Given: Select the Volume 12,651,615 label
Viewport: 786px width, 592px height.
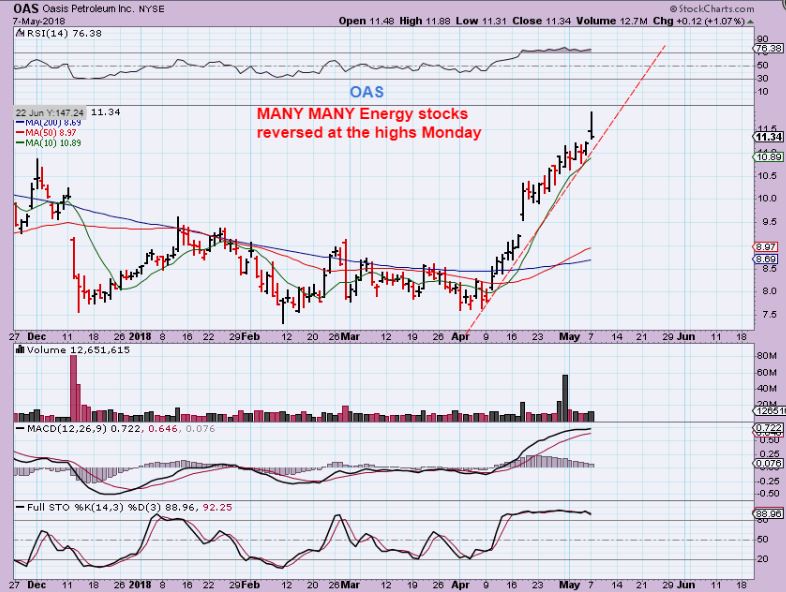Looking at the screenshot, I should (x=78, y=350).
